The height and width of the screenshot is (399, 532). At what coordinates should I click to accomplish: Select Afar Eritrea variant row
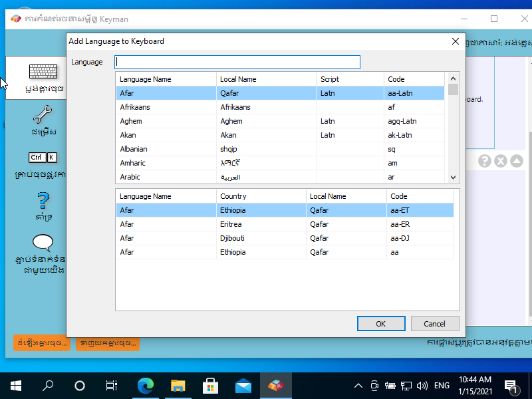coord(285,224)
